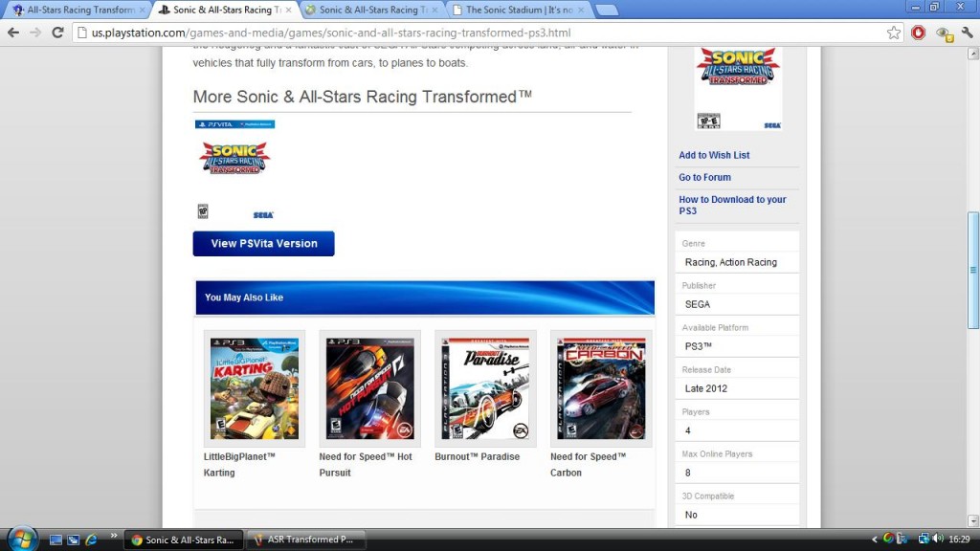Viewport: 980px width, 551px height.
Task: Click the Add to Wish List link
Action: pyautogui.click(x=714, y=155)
